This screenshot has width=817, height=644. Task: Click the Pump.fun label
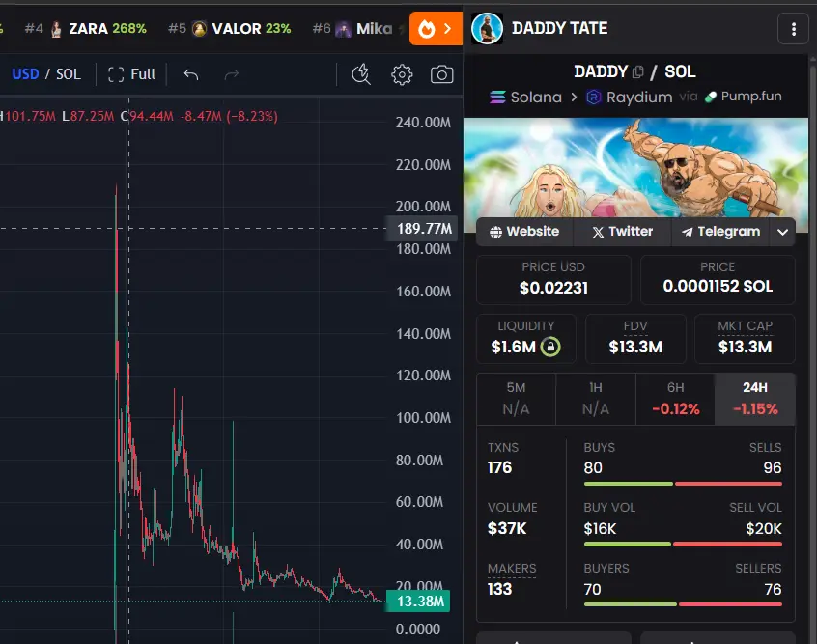tap(743, 97)
